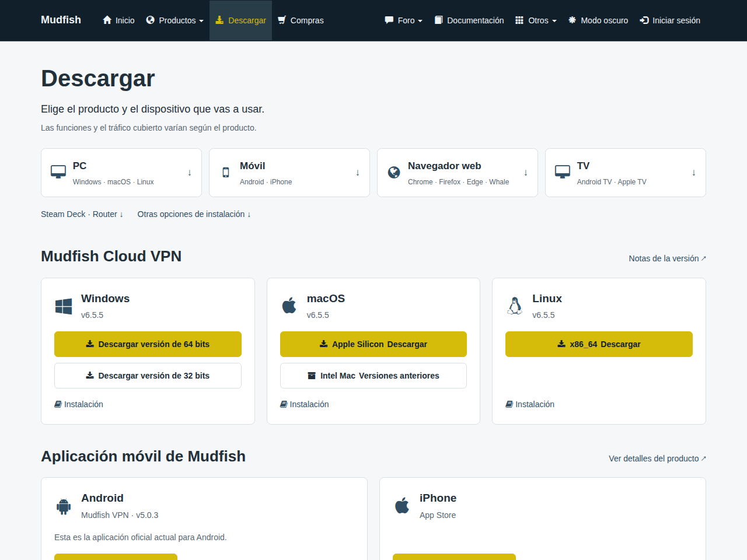Open the Foro dropdown
Image resolution: width=747 pixels, height=560 pixels.
point(404,20)
